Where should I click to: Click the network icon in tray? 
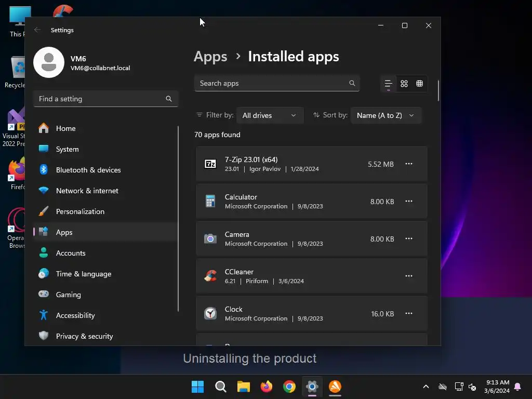[459, 387]
